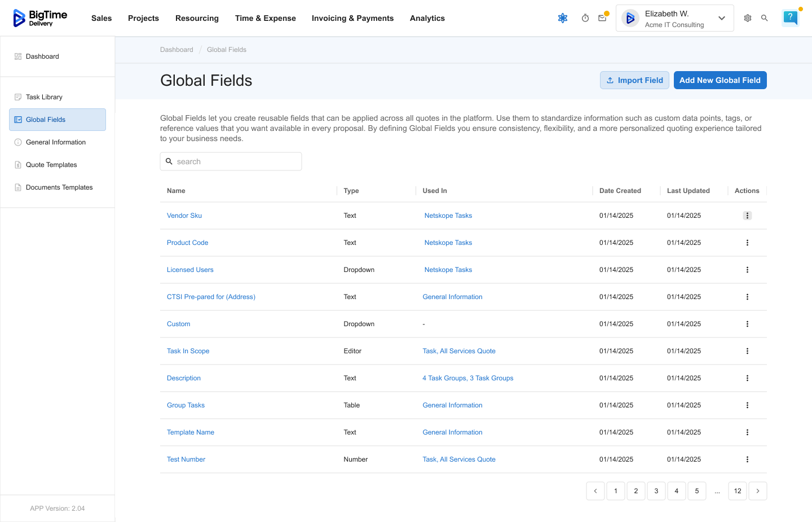Open the blue snowflake assistant icon

[562, 18]
